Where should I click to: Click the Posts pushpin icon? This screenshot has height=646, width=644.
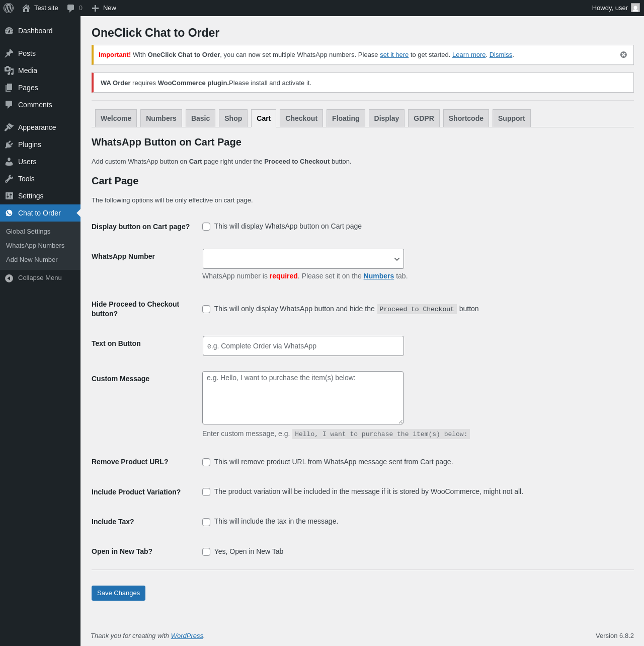[9, 53]
